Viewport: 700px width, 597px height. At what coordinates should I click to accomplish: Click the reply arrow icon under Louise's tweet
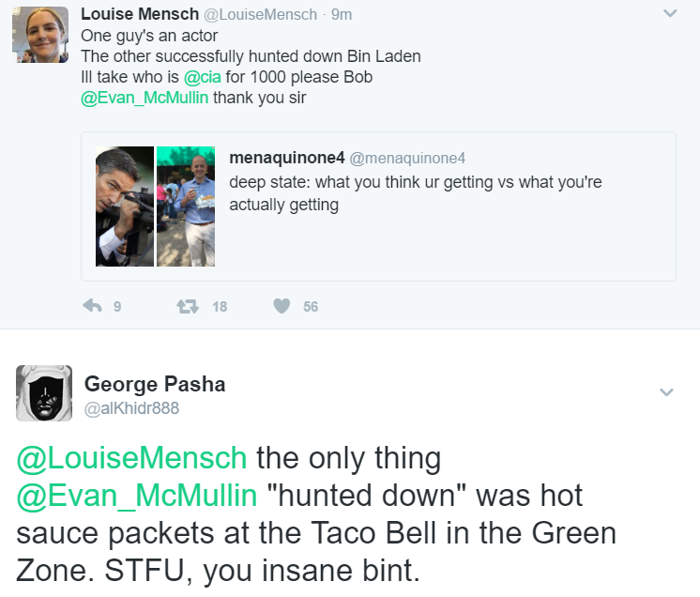tap(92, 306)
